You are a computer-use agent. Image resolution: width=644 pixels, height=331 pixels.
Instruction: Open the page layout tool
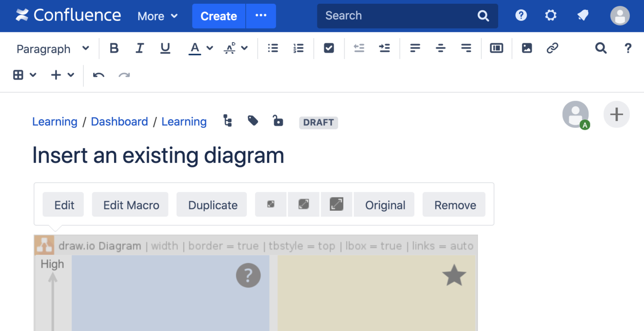[496, 49]
